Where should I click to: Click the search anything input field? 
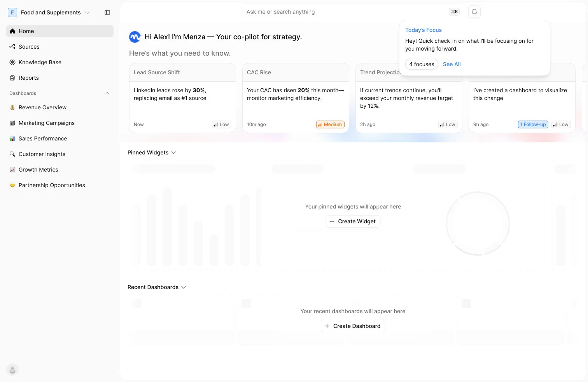tap(352, 12)
